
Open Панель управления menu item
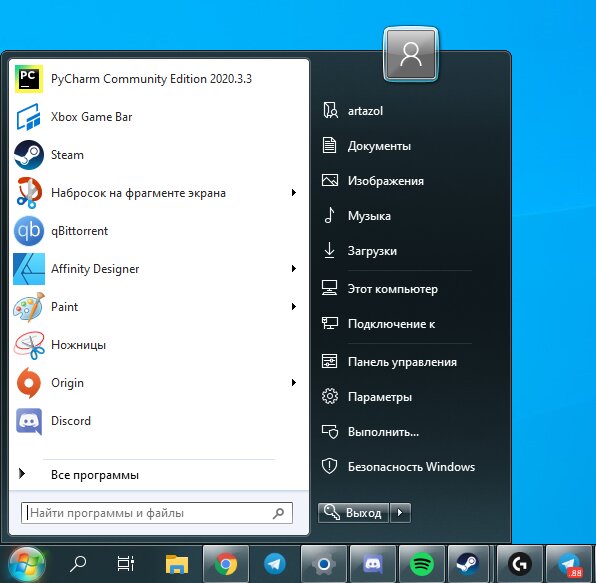[x=402, y=362]
